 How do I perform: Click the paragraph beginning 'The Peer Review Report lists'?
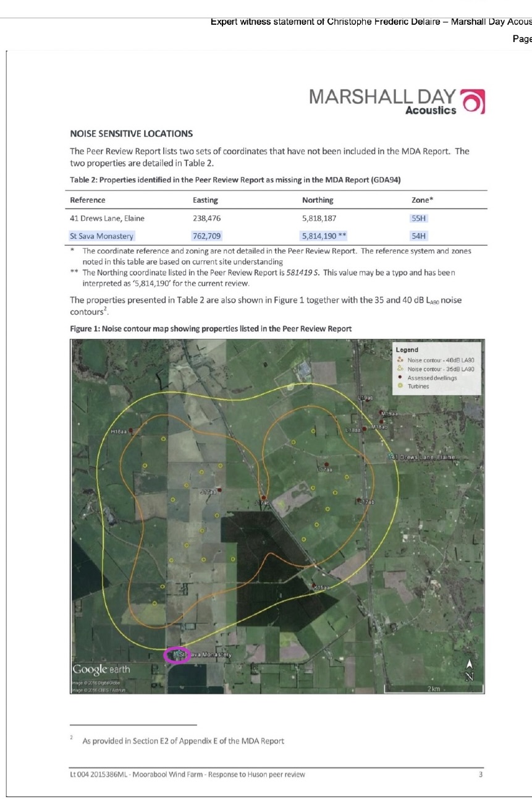pos(269,157)
